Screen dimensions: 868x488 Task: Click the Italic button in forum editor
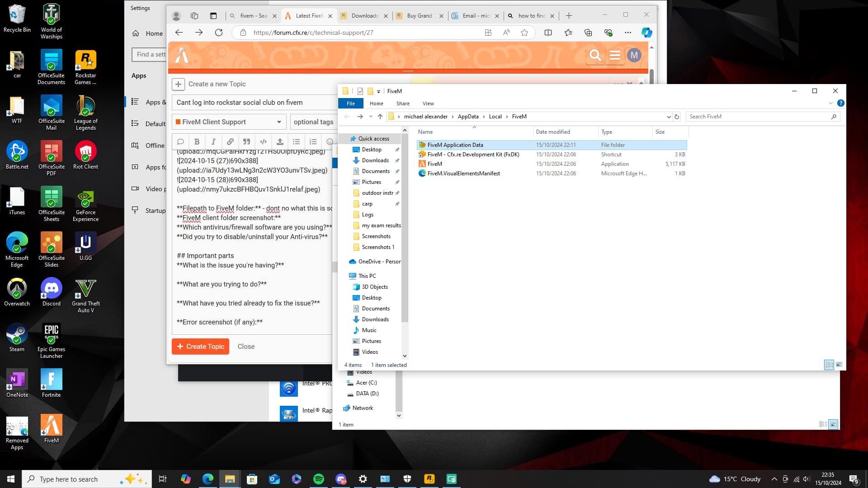click(213, 141)
